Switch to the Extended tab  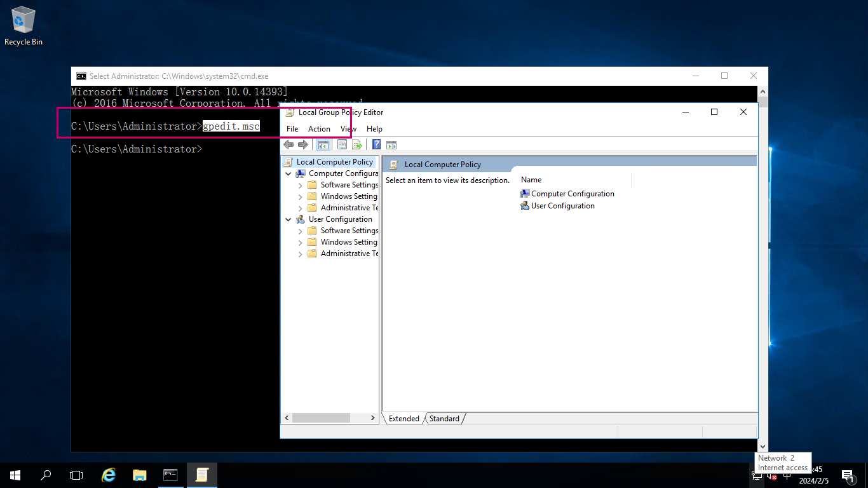[x=404, y=419]
